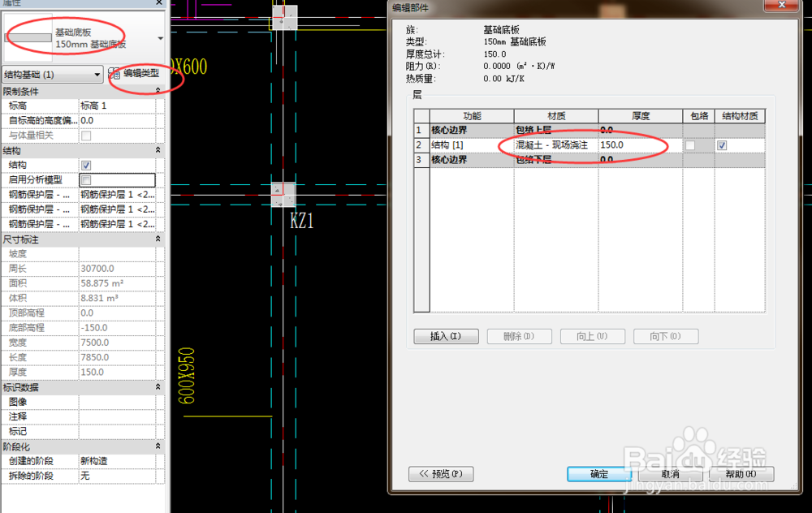Click the 插入(I) insert button
Image resolution: width=812 pixels, height=513 pixels.
(446, 337)
